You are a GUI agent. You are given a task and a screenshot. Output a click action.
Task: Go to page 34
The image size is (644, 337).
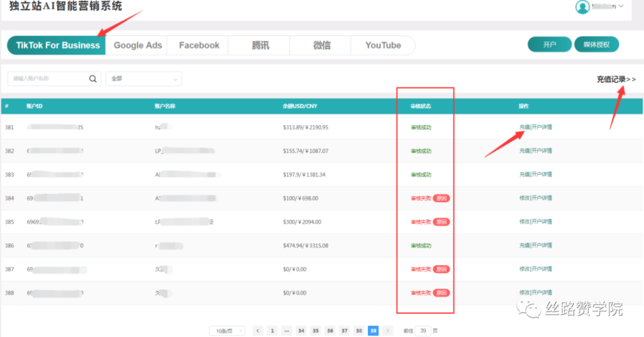point(301,331)
